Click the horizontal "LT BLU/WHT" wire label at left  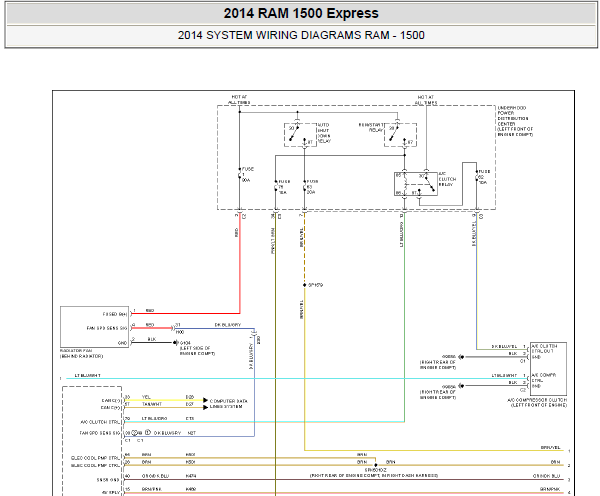[87, 375]
